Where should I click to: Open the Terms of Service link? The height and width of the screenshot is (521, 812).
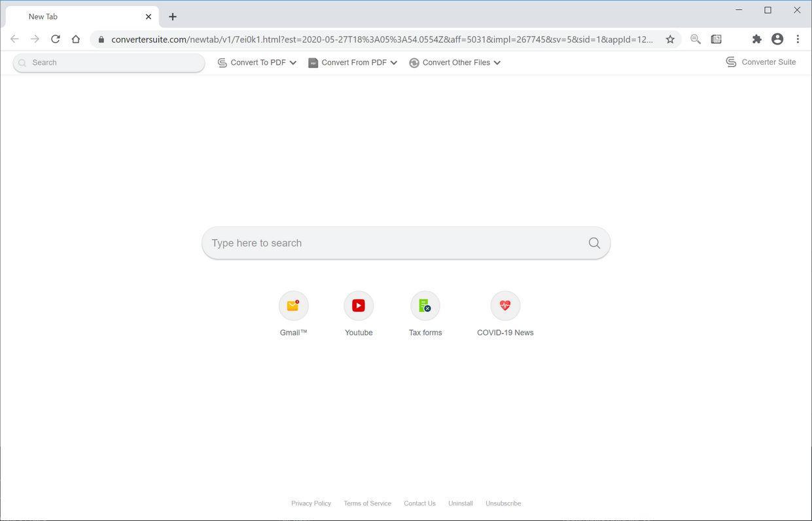point(367,503)
